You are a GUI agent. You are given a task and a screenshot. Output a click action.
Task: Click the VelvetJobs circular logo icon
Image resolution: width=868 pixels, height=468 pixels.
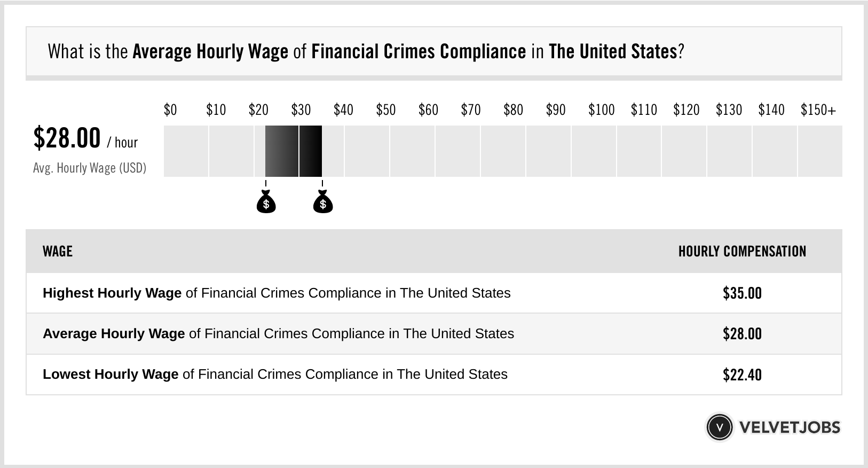[719, 427]
